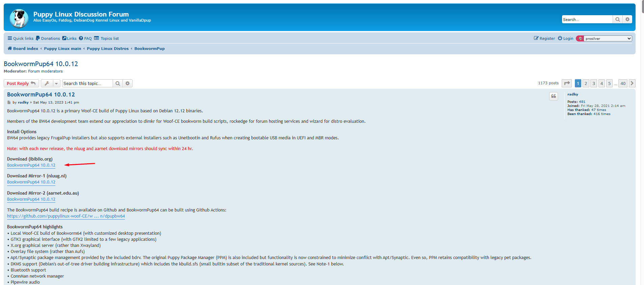644x285 pixels.
Task: Go to page 5
Action: coord(609,83)
